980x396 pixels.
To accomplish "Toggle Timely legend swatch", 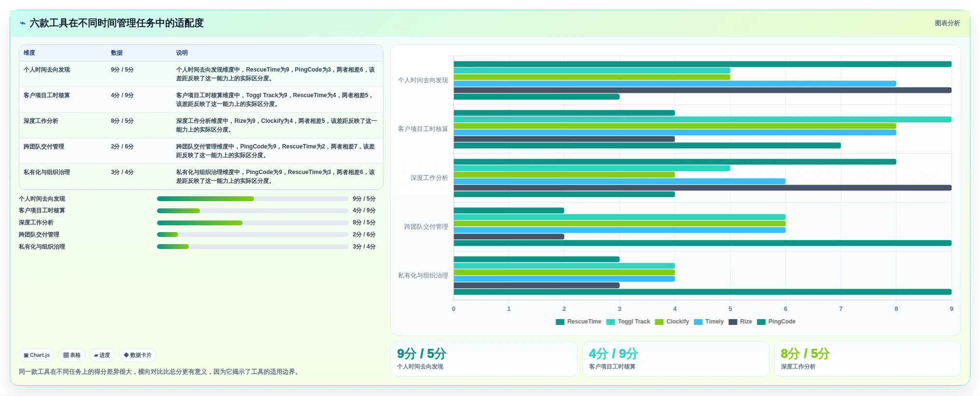I will (698, 322).
